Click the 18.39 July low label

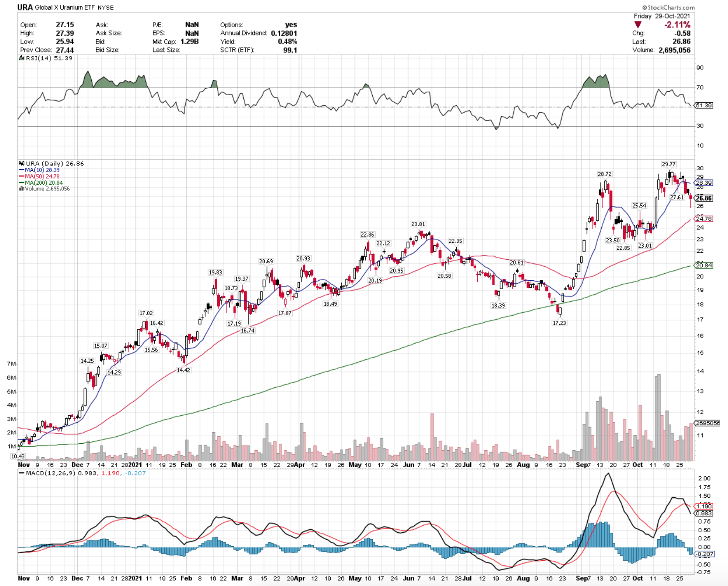498,306
